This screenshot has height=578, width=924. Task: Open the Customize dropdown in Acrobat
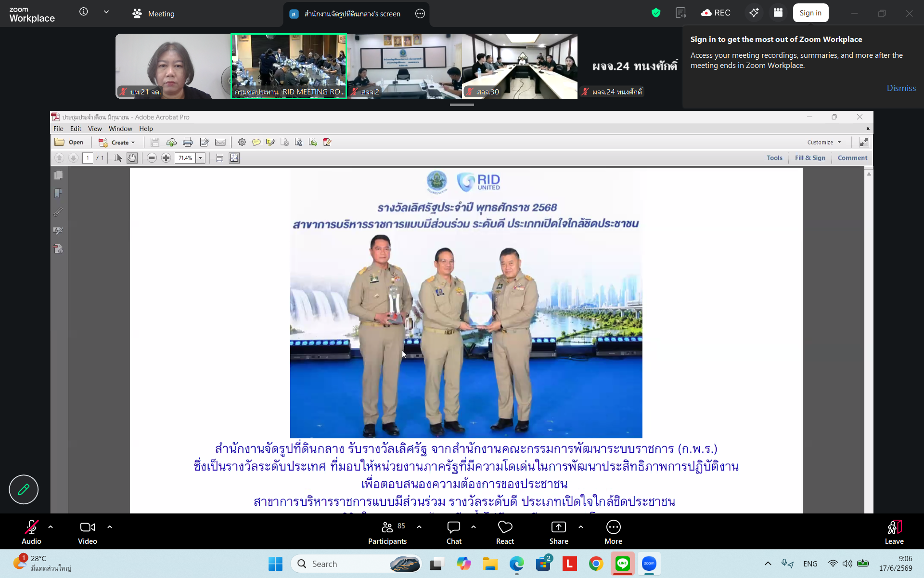[x=824, y=142]
